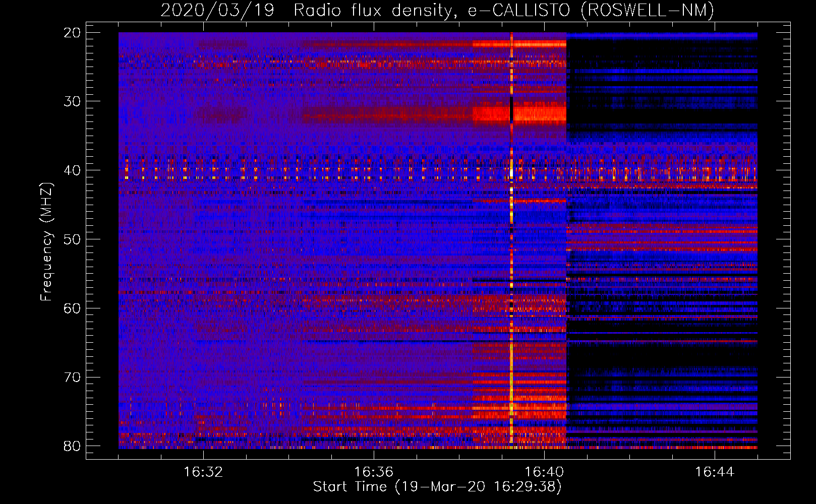Click the frequency tick label 40

coord(73,170)
